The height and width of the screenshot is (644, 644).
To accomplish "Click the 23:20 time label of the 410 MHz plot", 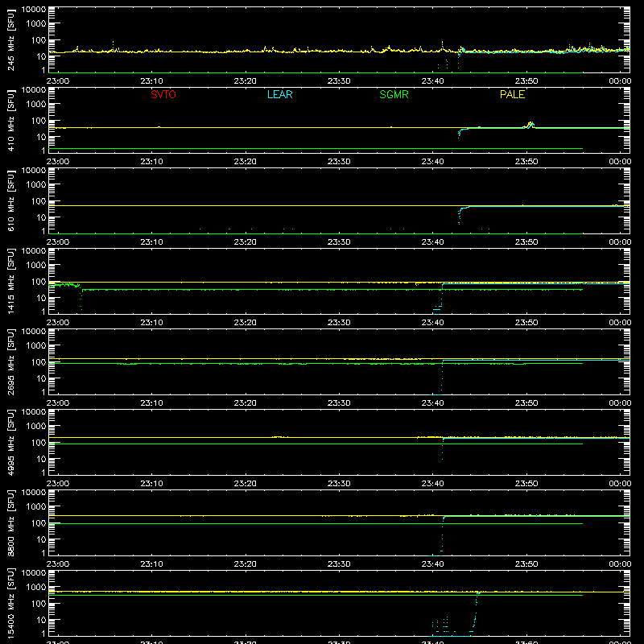I will pos(246,162).
